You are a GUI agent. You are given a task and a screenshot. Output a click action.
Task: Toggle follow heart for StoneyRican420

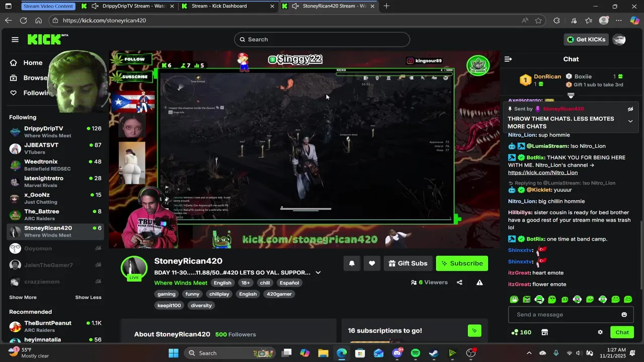click(372, 263)
